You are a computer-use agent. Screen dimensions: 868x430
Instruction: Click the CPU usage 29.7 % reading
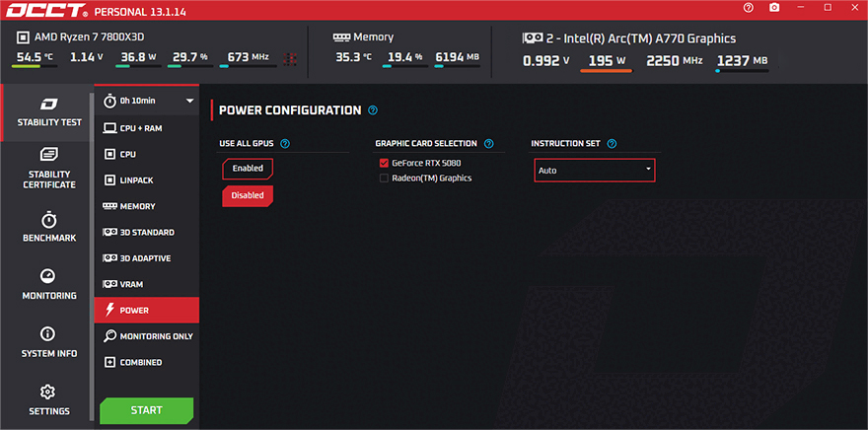189,57
